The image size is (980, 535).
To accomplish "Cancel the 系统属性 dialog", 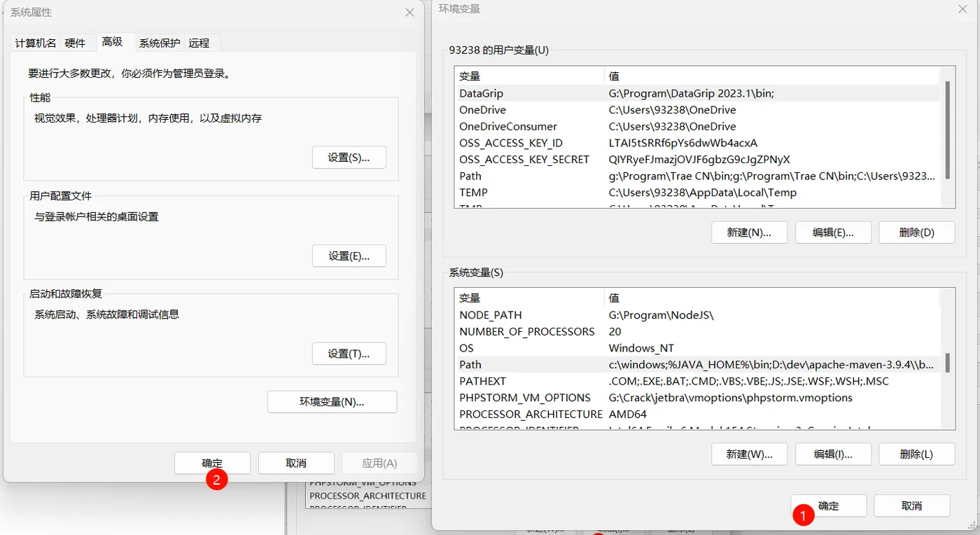I will point(296,463).
